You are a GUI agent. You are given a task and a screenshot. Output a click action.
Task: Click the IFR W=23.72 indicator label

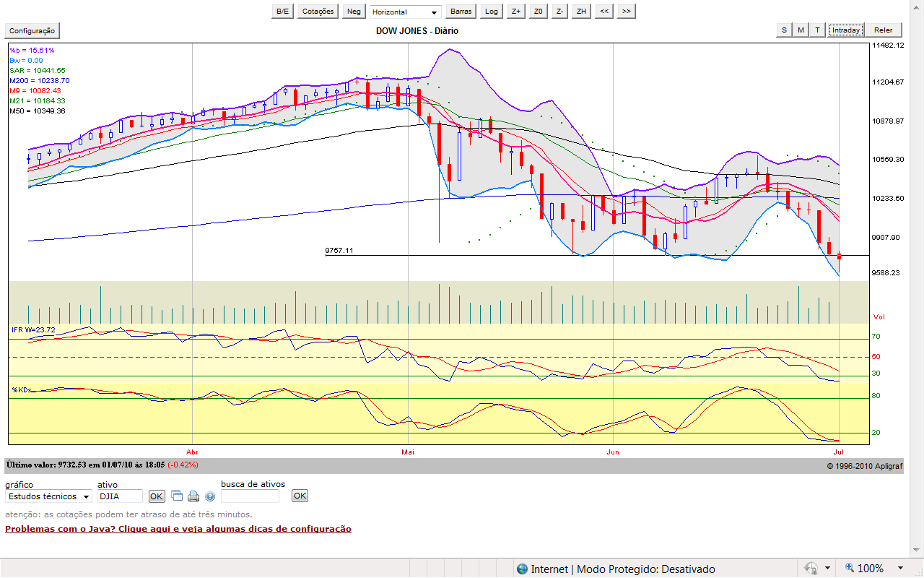click(33, 329)
